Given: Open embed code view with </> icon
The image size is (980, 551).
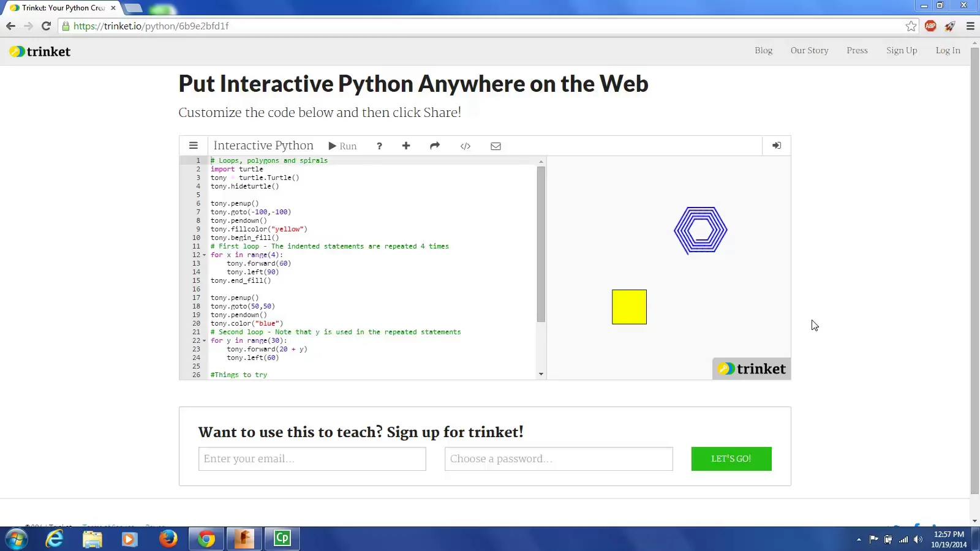Looking at the screenshot, I should click(466, 146).
